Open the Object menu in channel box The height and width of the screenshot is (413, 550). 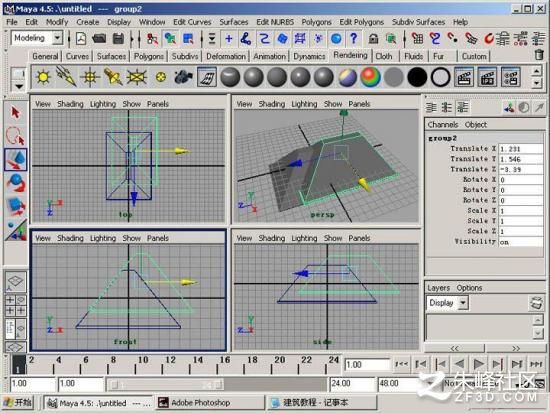coord(476,125)
